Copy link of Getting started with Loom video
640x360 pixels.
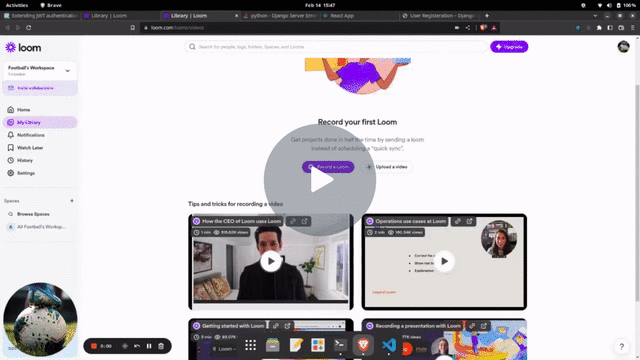pos(276,326)
